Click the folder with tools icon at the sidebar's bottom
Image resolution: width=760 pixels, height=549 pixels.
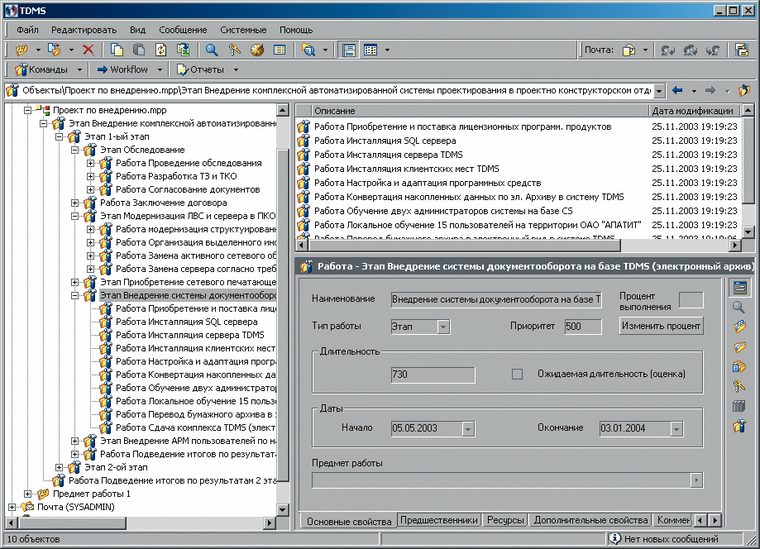[x=739, y=426]
